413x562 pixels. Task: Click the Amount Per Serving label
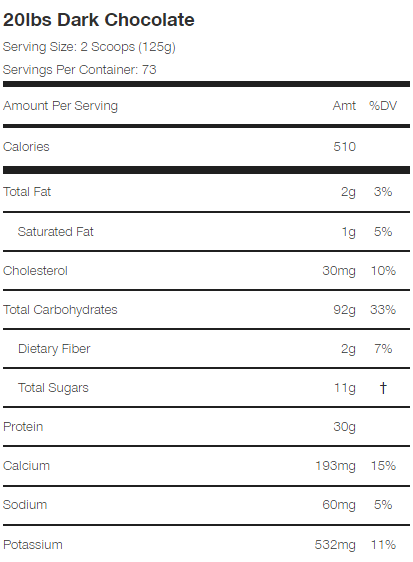60,106
